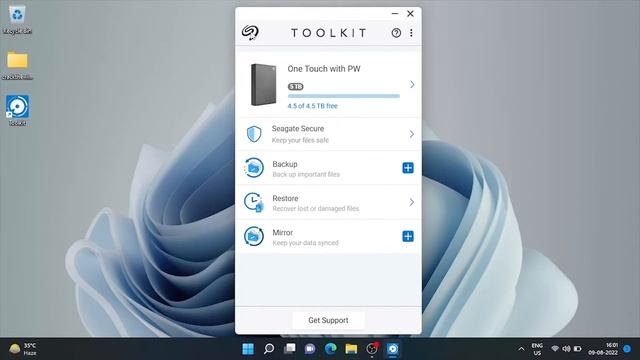This screenshot has width=640, height=360.
Task: Click the Toolkit taskbar app icon
Action: (x=392, y=349)
